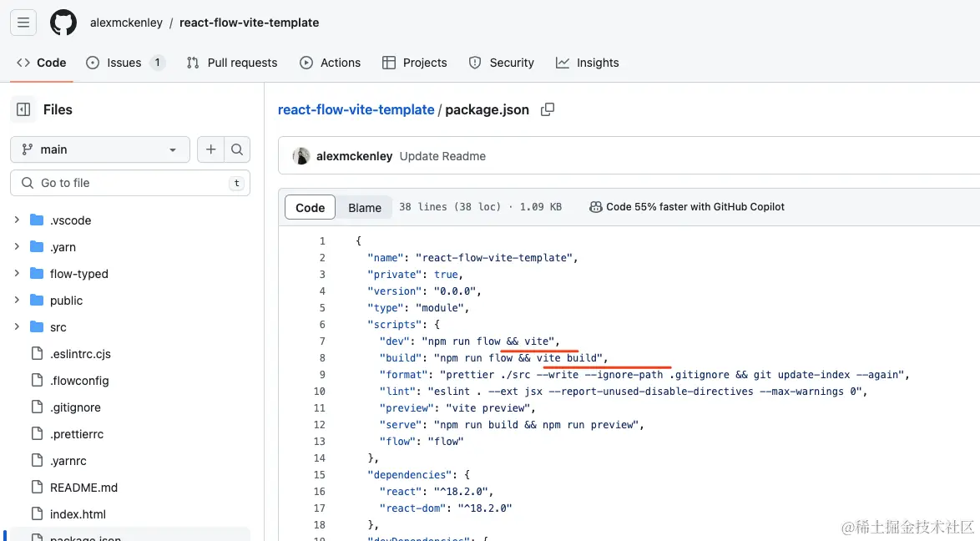Open the alexmckenley owner link in header
980x541 pixels.
[126, 23]
